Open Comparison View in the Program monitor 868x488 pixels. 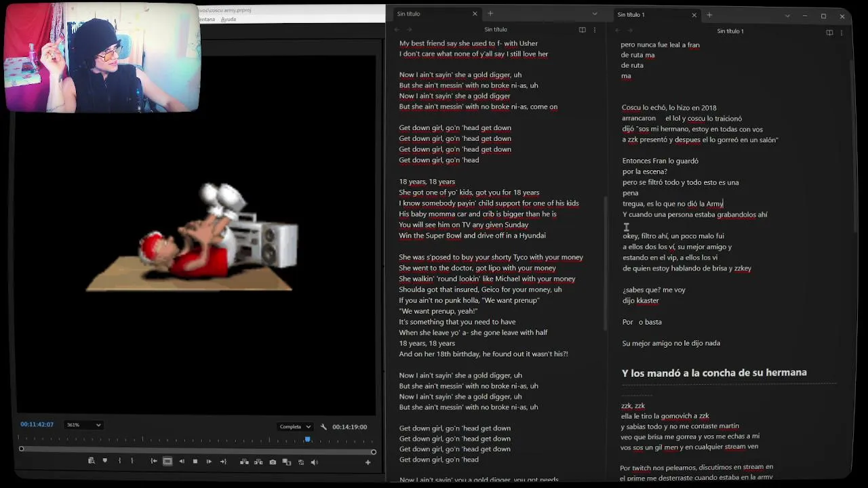[x=286, y=462]
